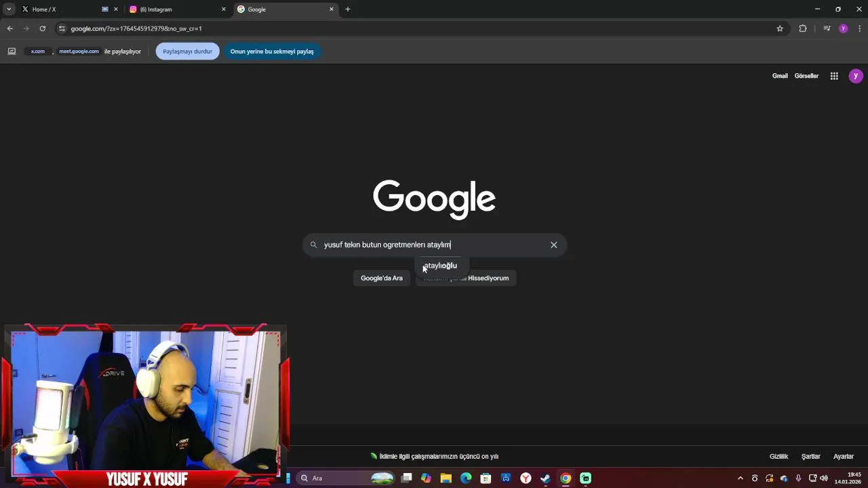Click the Kendimi Şanslı Hissediyorum button

[466, 278]
